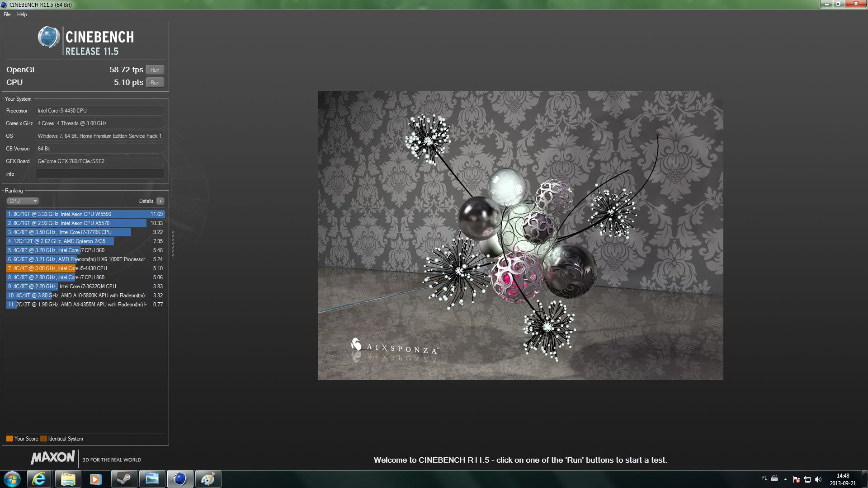Expand ranking Details with arrow button
Image resolution: width=868 pixels, height=488 pixels.
coord(160,201)
